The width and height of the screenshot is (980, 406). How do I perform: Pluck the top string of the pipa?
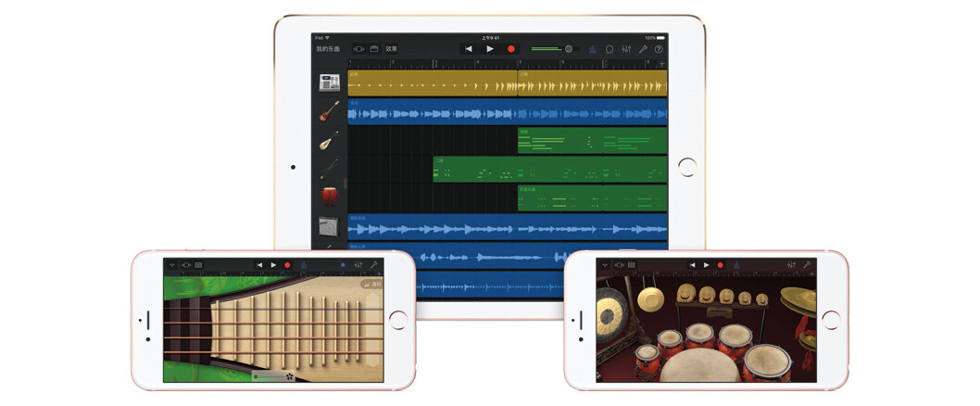[273, 309]
